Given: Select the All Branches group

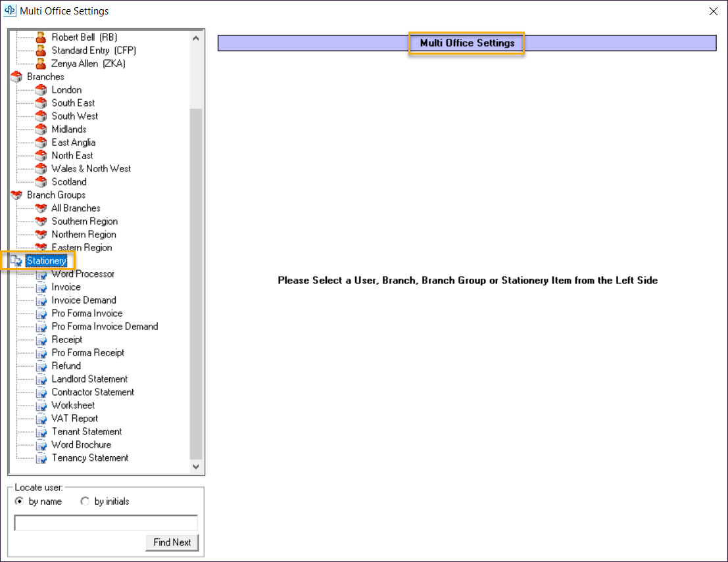Looking at the screenshot, I should (76, 208).
